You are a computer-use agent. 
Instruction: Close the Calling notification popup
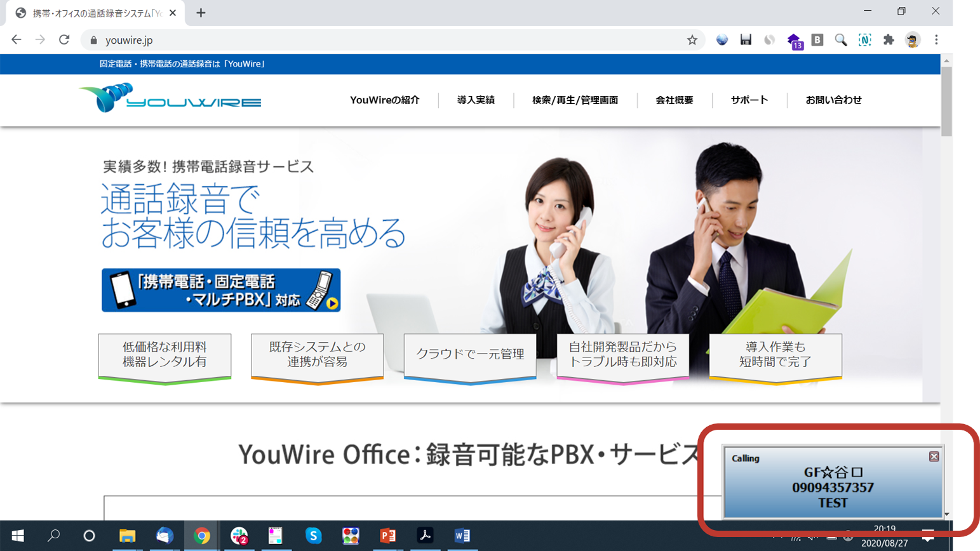(x=934, y=456)
